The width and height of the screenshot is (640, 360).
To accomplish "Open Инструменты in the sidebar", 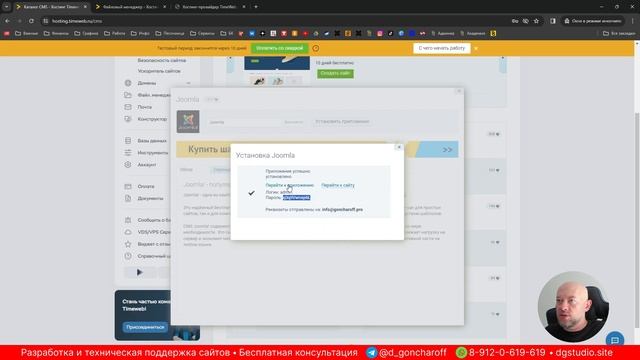I will [x=153, y=153].
